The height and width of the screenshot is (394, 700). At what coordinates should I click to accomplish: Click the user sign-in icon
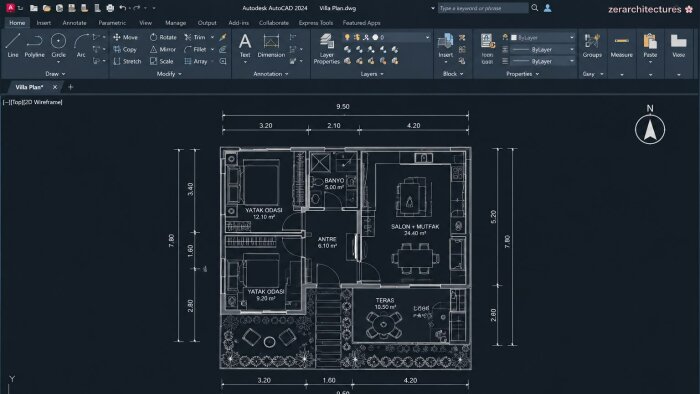547,8
